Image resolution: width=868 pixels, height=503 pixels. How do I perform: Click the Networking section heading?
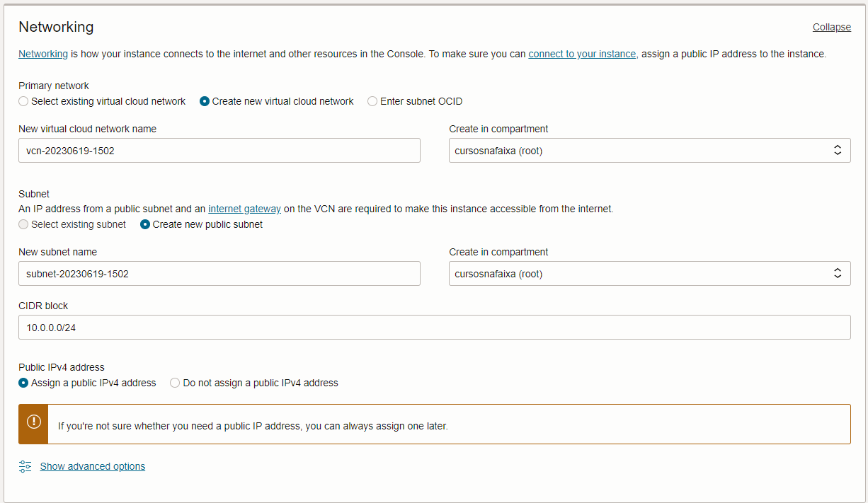(x=56, y=27)
